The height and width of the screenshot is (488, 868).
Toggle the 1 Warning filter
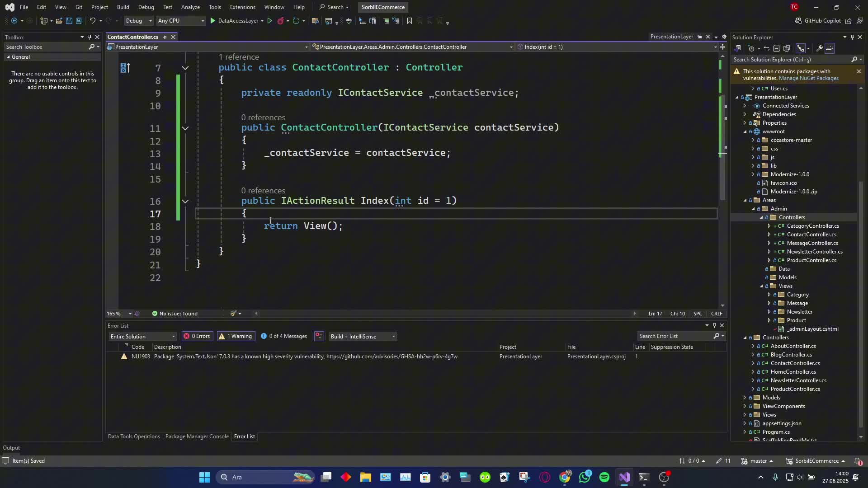(x=235, y=336)
